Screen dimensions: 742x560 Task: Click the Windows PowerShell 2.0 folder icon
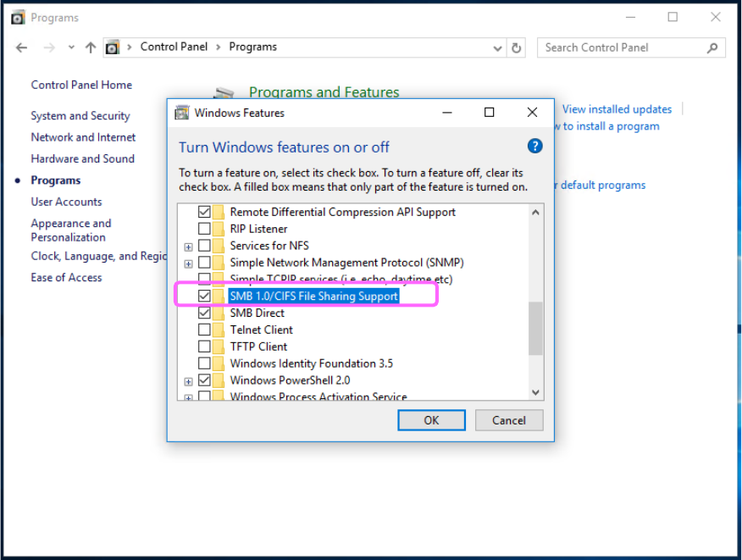pos(219,380)
